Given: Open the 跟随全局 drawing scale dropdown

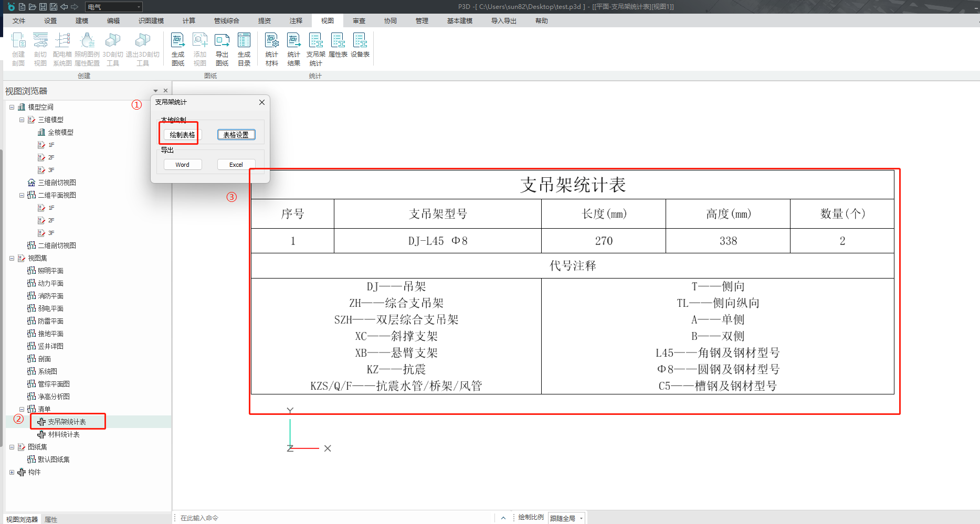Looking at the screenshot, I should (567, 518).
